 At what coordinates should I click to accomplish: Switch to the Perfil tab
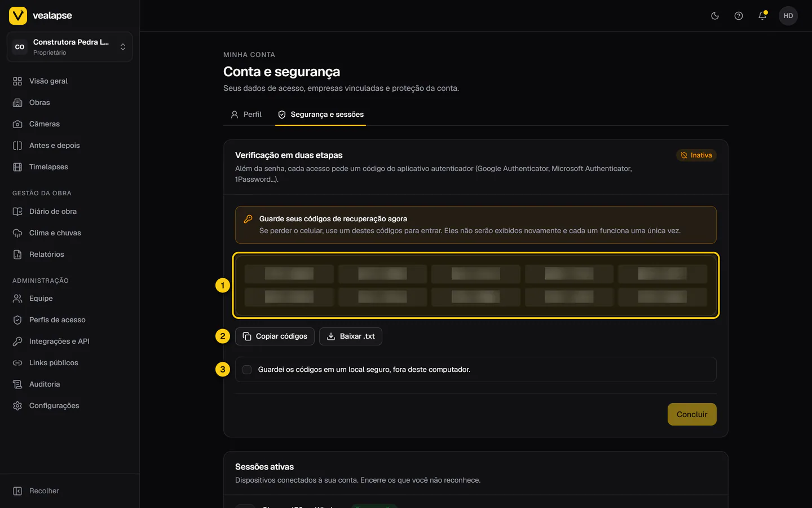point(246,115)
